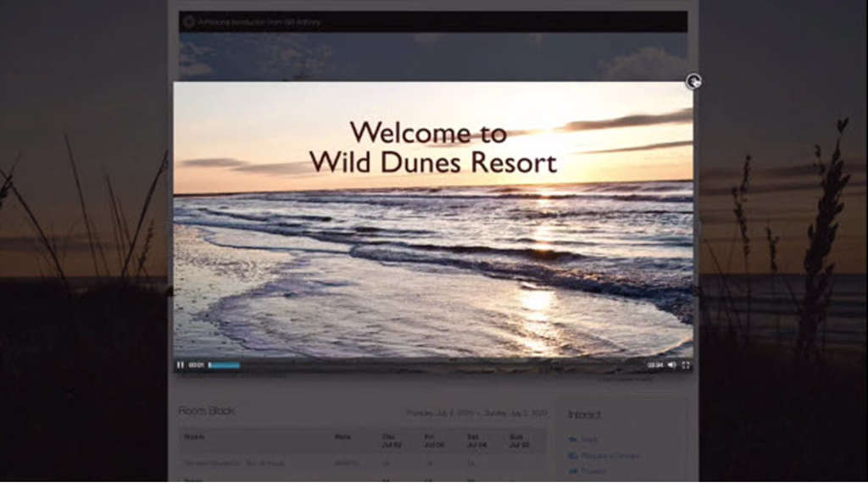This screenshot has width=868, height=483.
Task: Click the second link under the Interact heading
Action: (610, 456)
